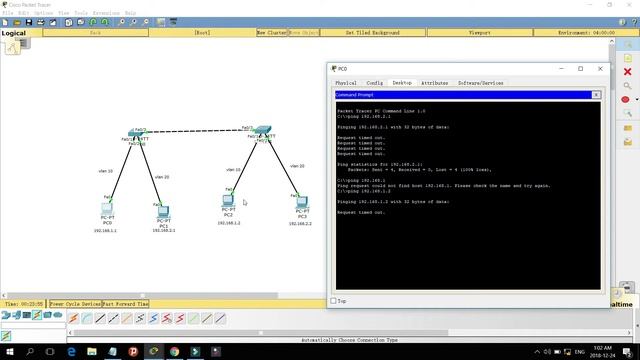
Task: Select the Components category icon
Action: 27,315
